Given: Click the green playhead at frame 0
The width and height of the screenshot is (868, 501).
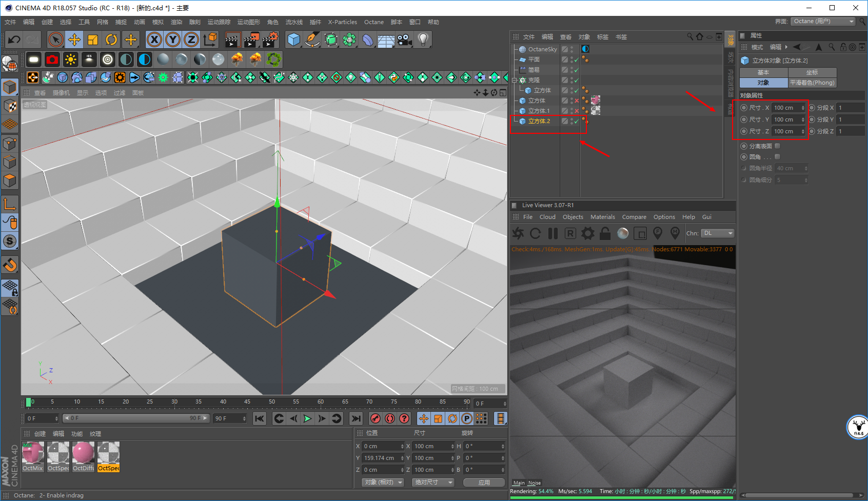Looking at the screenshot, I should 29,403.
